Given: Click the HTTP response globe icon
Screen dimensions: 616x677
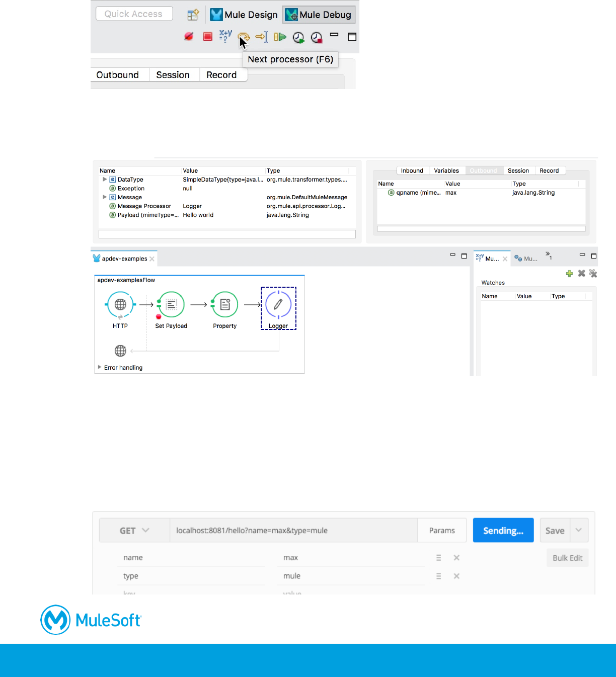Looking at the screenshot, I should point(120,351).
